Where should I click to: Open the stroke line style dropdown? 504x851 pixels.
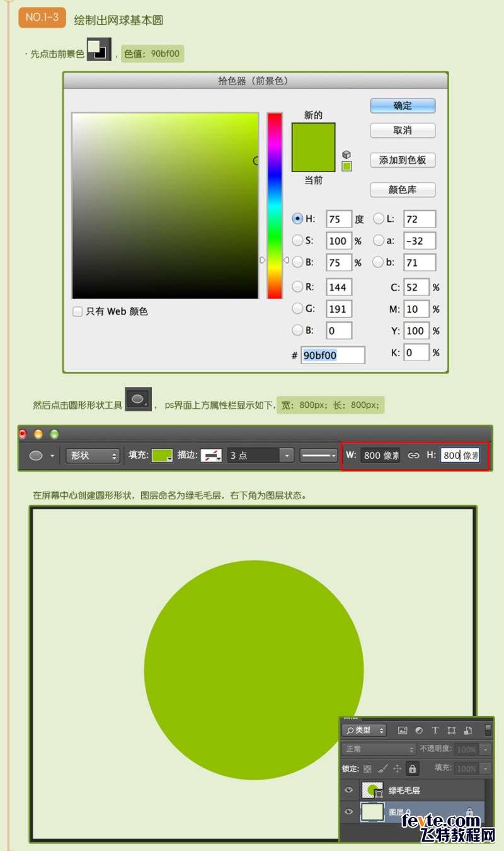tap(319, 455)
